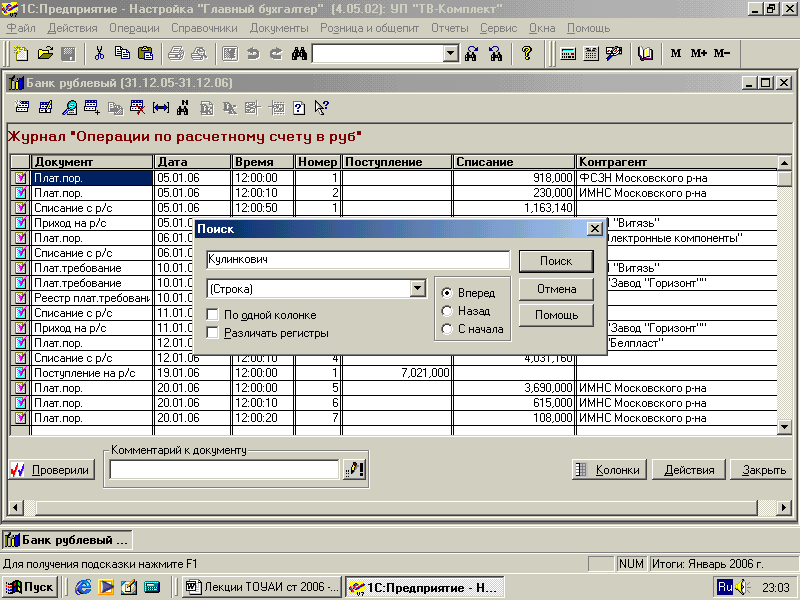Open the calculator toolbar icon
This screenshot has height=600, width=800.
[x=568, y=53]
